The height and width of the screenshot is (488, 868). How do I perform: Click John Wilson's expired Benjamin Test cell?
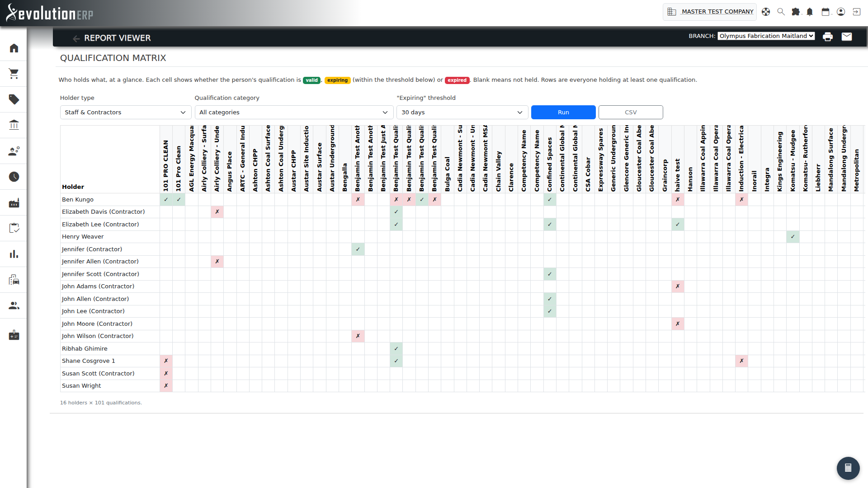(358, 336)
